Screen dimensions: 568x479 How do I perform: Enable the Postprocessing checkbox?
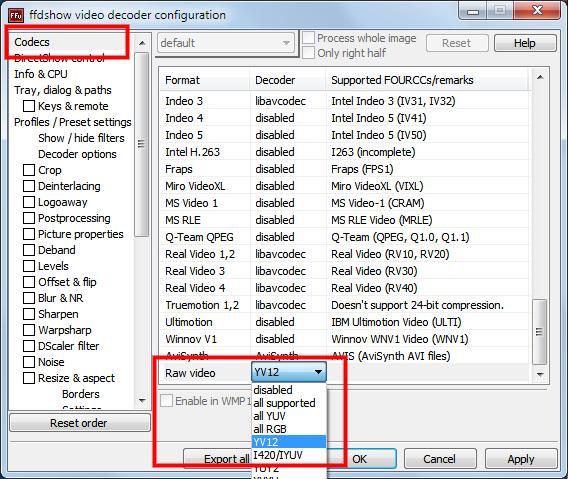(x=29, y=218)
